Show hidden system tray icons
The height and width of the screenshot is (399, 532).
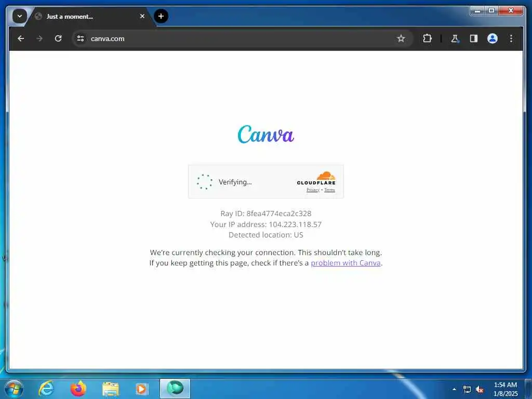[x=454, y=389]
